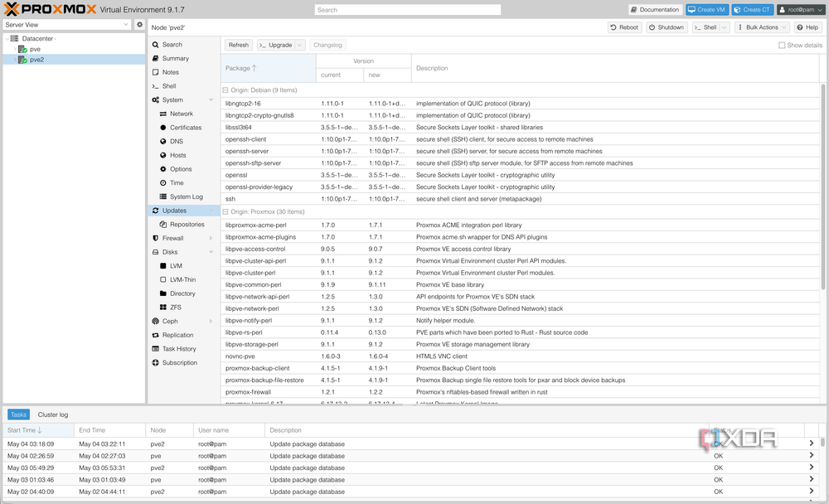Click the LVM square icon

tap(162, 265)
